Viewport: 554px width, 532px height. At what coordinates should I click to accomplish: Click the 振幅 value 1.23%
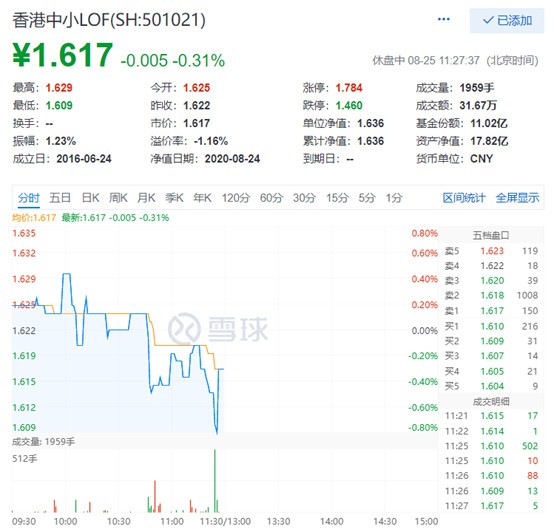(x=61, y=141)
